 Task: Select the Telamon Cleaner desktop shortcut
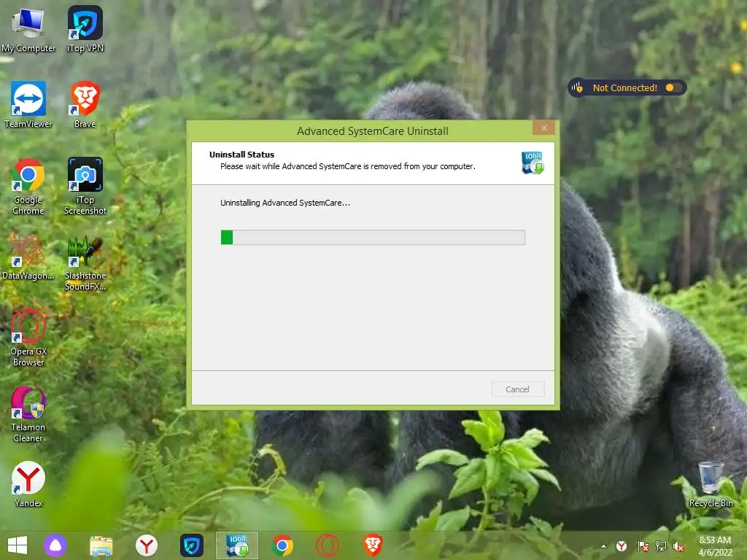[28, 414]
